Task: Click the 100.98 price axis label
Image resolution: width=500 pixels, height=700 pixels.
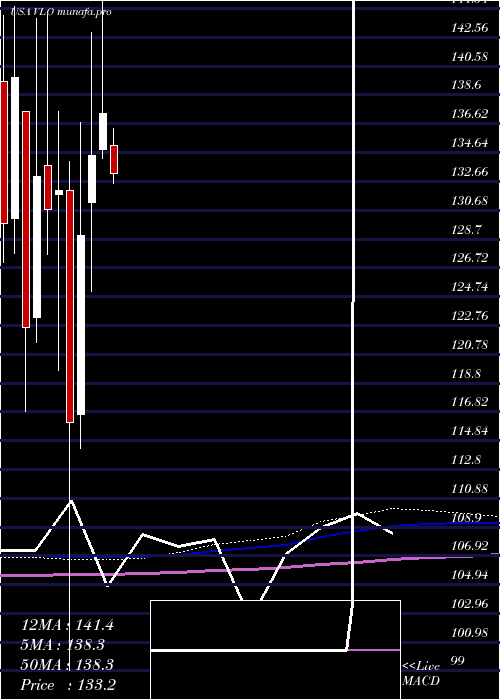Action: [470, 633]
